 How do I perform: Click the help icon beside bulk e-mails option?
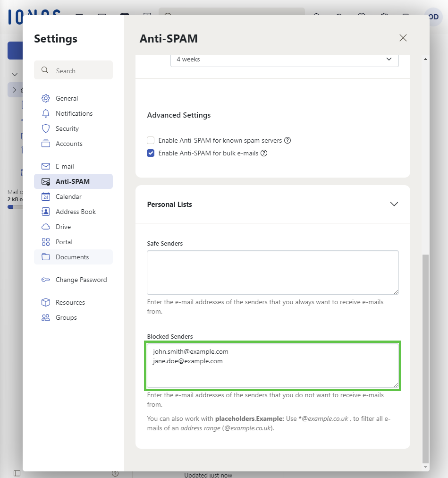[x=264, y=153]
